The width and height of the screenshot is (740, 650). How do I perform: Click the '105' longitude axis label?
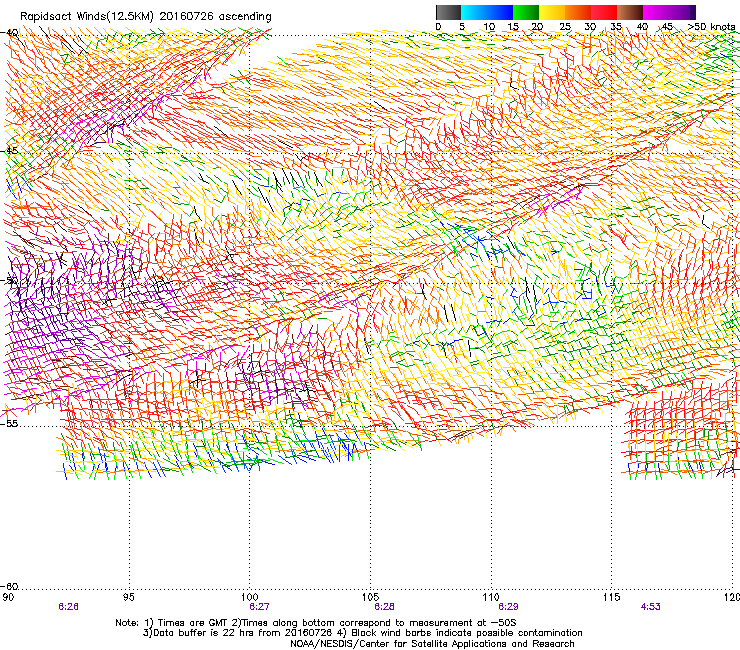pyautogui.click(x=370, y=597)
